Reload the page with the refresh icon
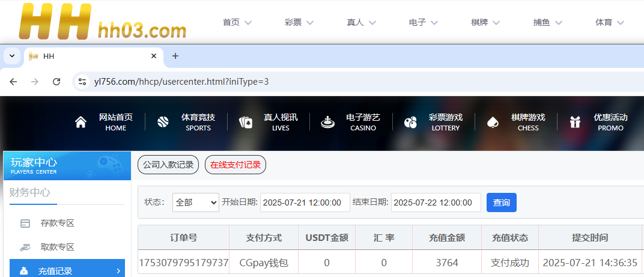This screenshot has width=644, height=277. point(56,82)
